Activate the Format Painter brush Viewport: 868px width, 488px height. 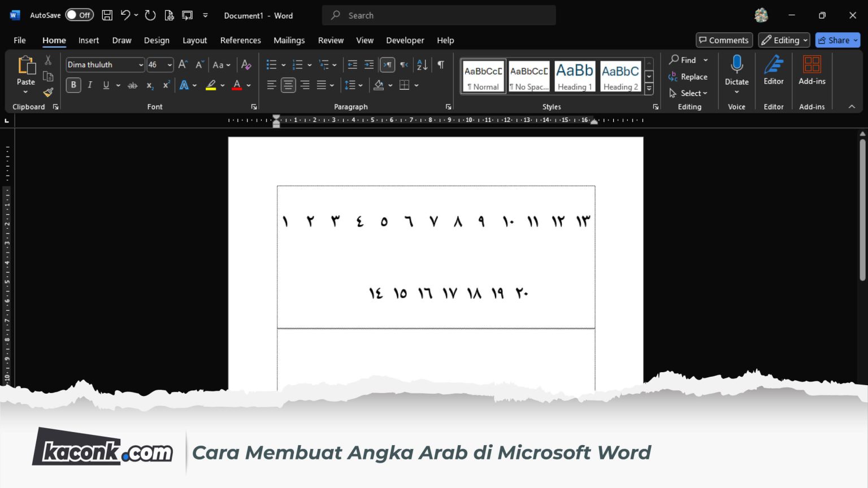point(48,92)
